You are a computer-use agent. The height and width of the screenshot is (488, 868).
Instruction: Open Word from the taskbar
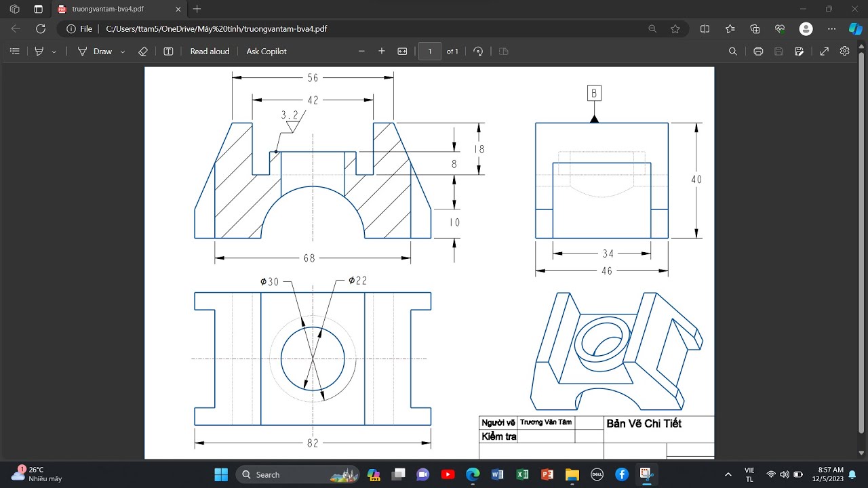click(x=497, y=474)
